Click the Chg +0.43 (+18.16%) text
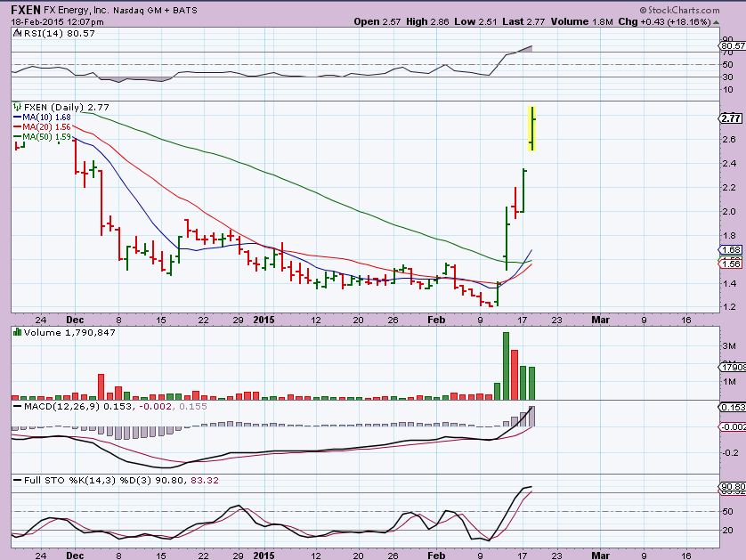 [x=665, y=21]
